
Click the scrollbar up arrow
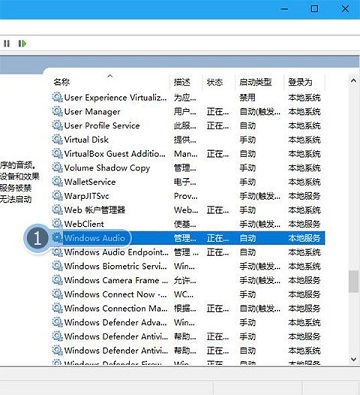click(353, 81)
